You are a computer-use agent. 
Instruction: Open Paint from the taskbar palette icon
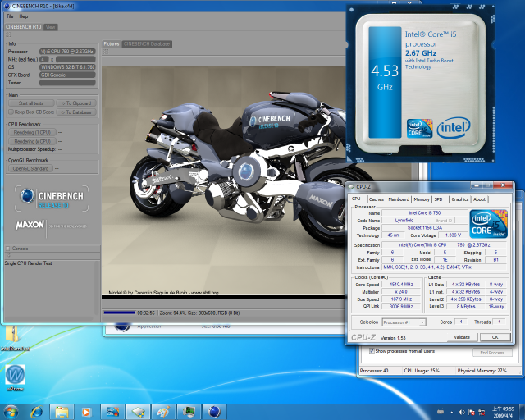163,412
